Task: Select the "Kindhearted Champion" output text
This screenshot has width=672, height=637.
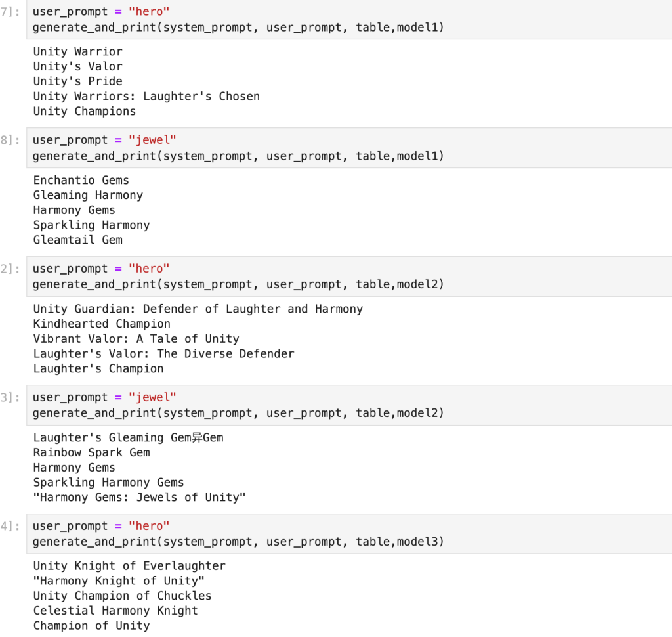Action: point(102,324)
